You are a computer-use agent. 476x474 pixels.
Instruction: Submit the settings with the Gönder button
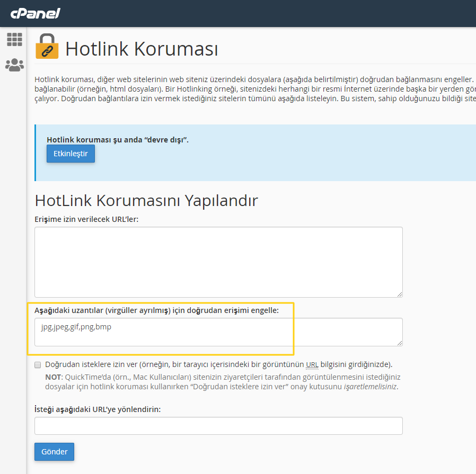pos(54,452)
